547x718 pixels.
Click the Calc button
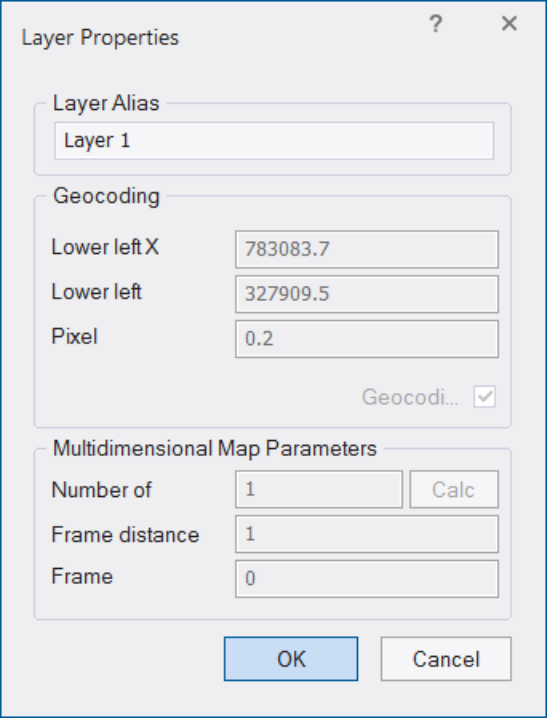[454, 489]
